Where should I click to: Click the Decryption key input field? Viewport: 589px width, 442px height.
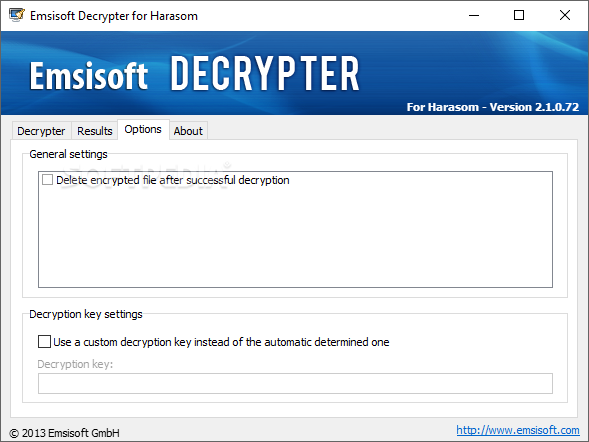pyautogui.click(x=295, y=383)
